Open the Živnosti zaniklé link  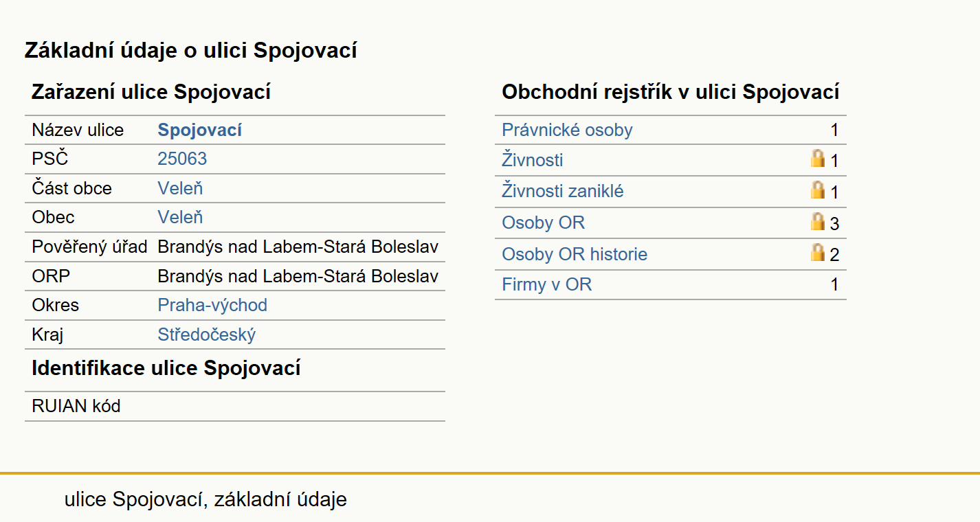pos(563,191)
